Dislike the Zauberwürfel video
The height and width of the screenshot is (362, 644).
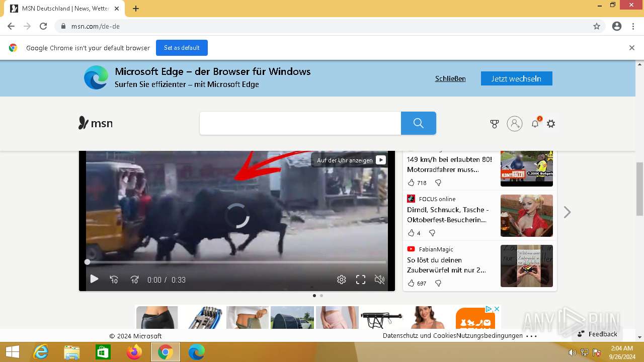[x=438, y=283]
